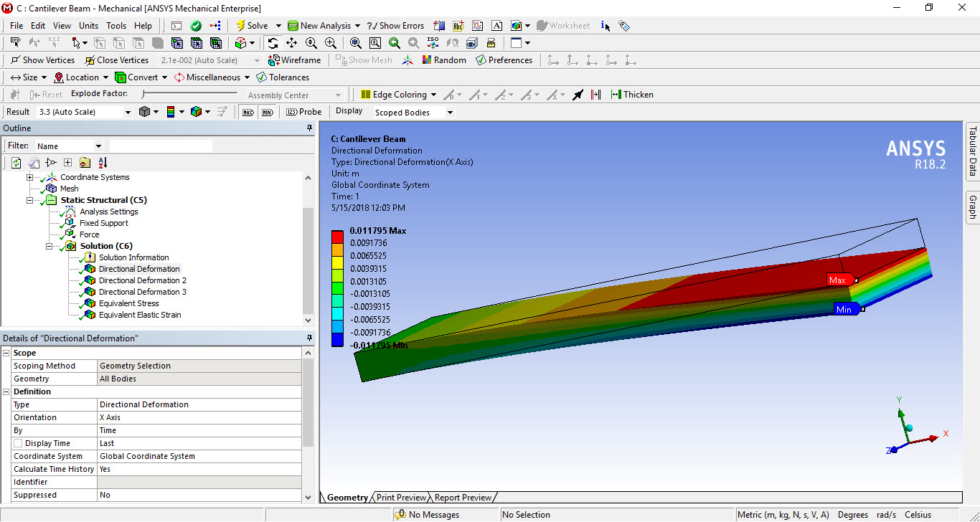Select Equivalent Stress in the Outline tree
980x522 pixels.
[128, 303]
